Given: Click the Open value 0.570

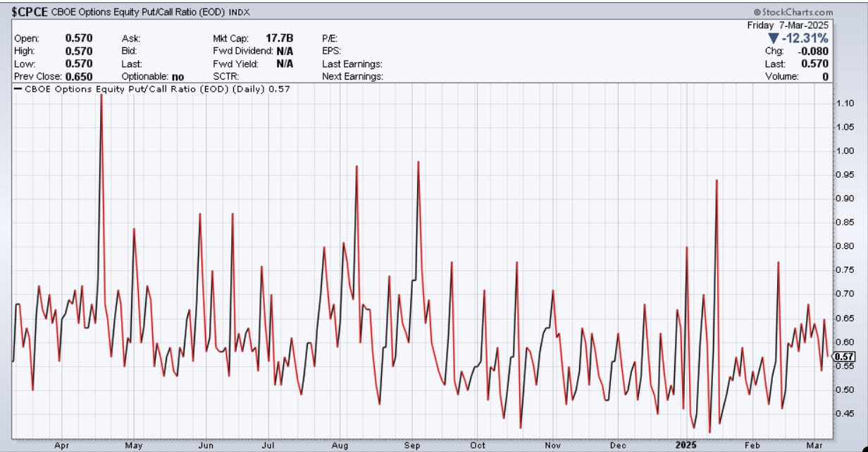Looking at the screenshot, I should (77, 39).
